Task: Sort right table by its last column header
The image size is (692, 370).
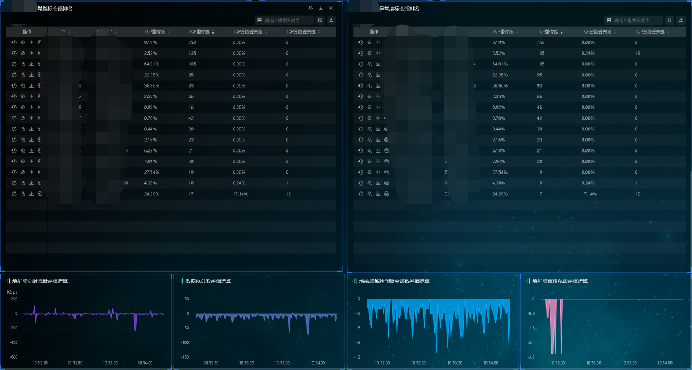Action: point(653,32)
